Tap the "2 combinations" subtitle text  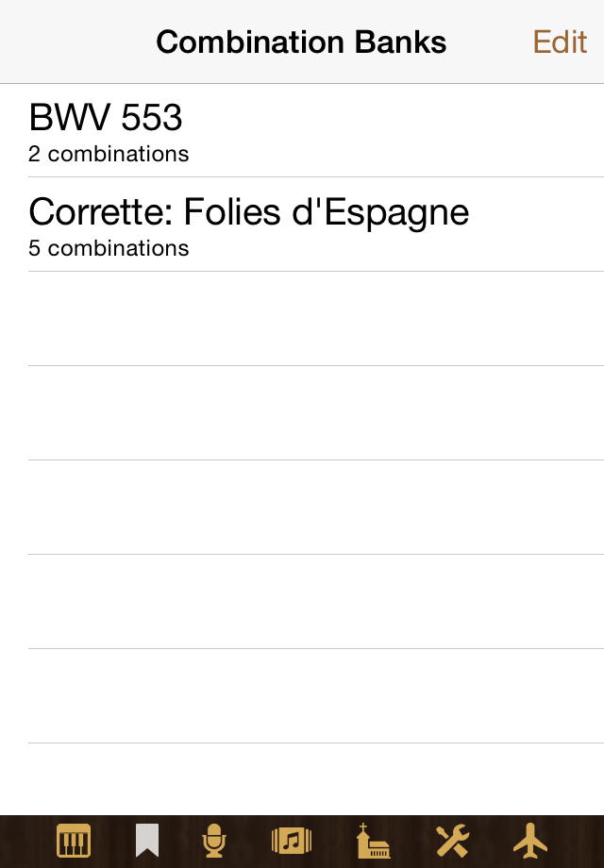109,154
